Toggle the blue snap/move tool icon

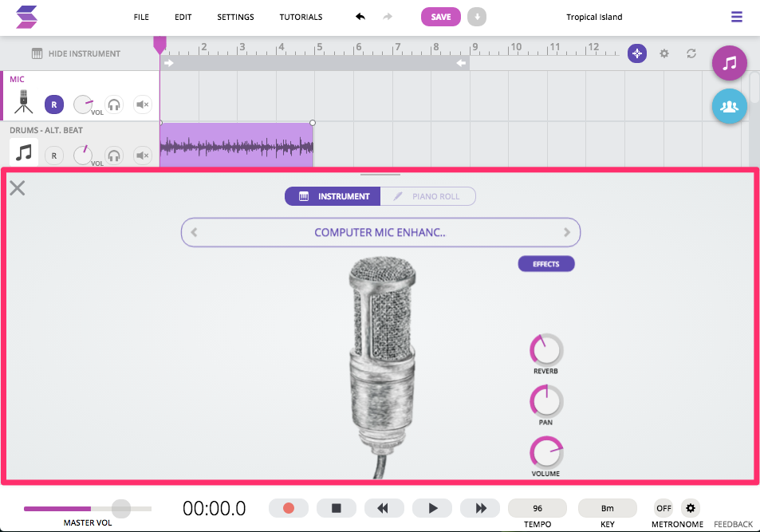[637, 53]
